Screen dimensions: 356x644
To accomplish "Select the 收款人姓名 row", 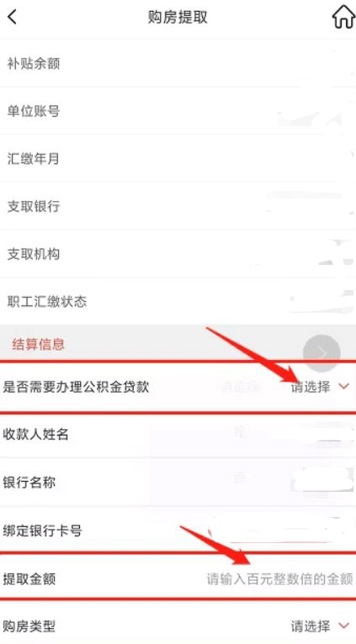I will pos(178,434).
